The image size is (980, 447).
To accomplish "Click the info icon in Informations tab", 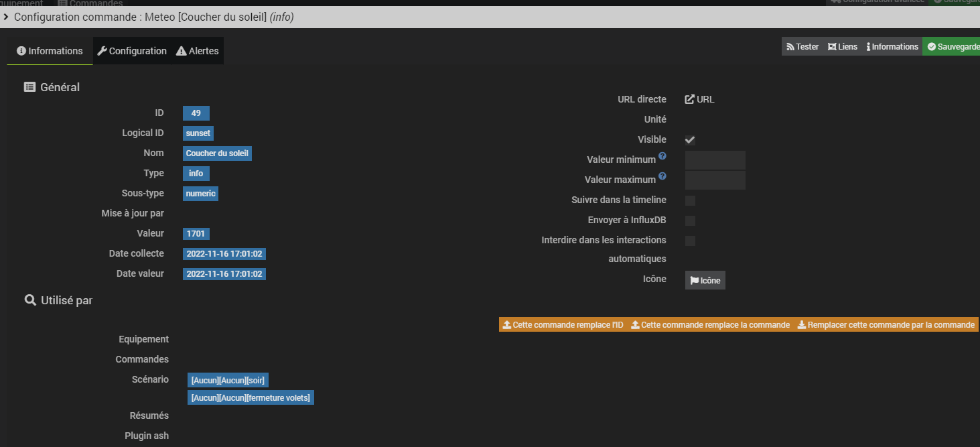I will point(21,51).
